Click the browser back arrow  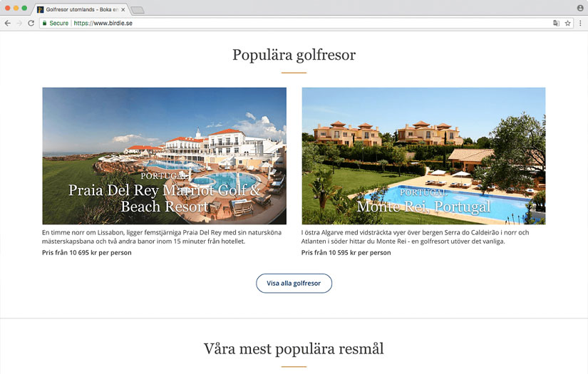coord(8,24)
